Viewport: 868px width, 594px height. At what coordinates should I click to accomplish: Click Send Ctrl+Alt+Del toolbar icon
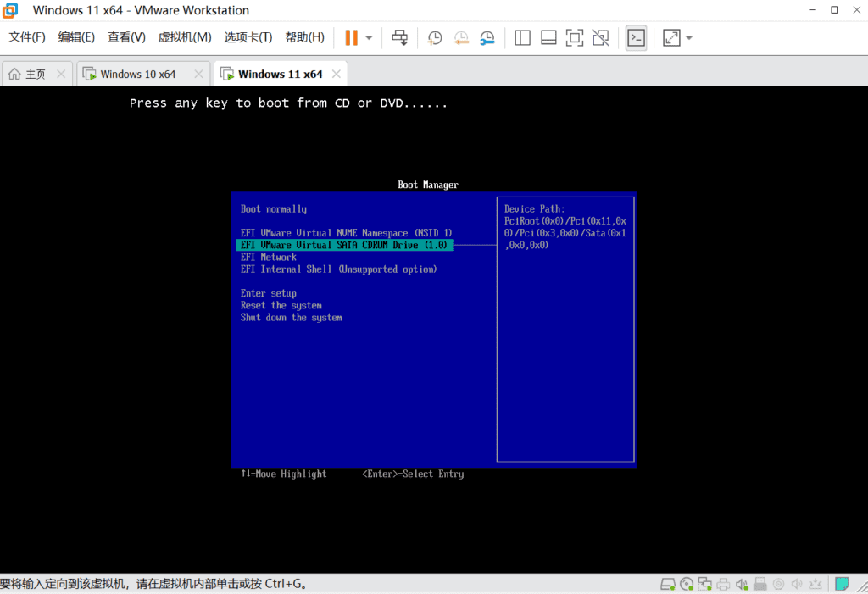[x=400, y=37]
